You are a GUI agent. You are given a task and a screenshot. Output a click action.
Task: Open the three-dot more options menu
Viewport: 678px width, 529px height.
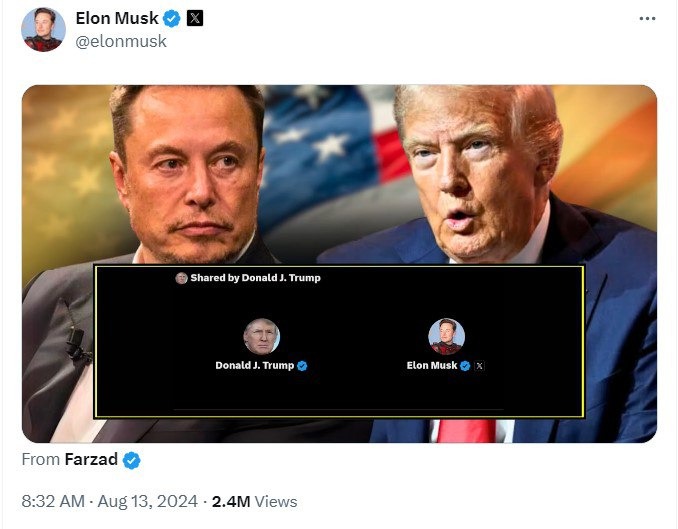click(x=647, y=19)
